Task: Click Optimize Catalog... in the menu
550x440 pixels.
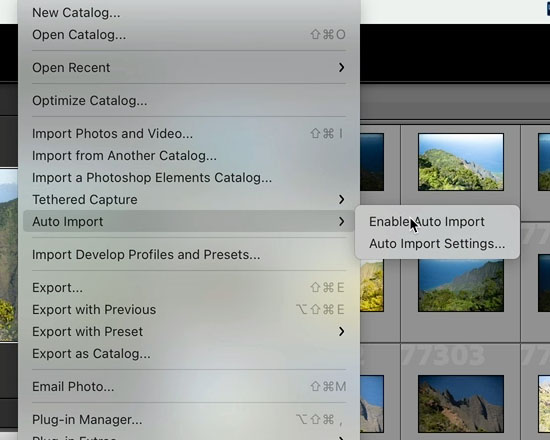Action: pyautogui.click(x=89, y=101)
